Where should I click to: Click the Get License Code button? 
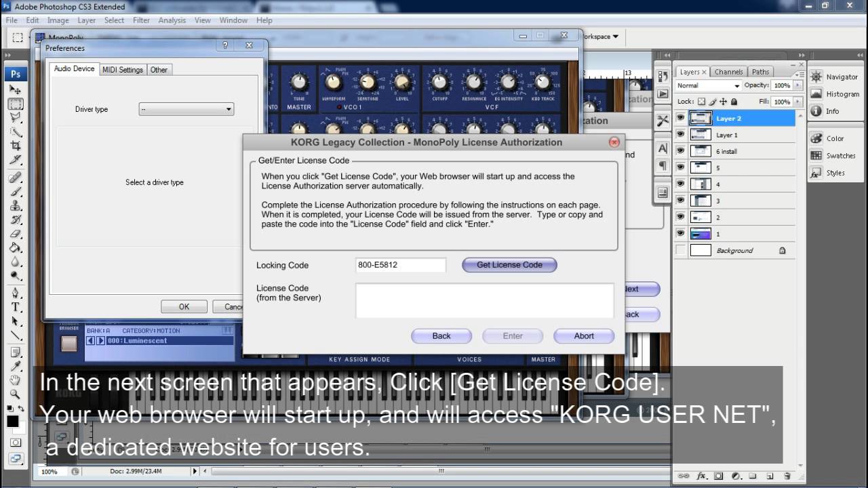coord(509,265)
